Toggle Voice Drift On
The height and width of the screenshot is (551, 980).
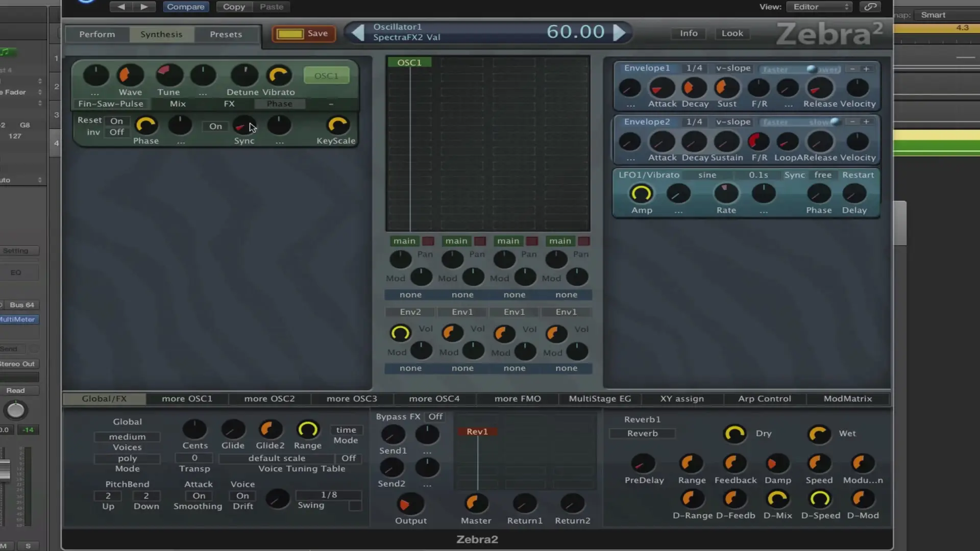pos(242,495)
